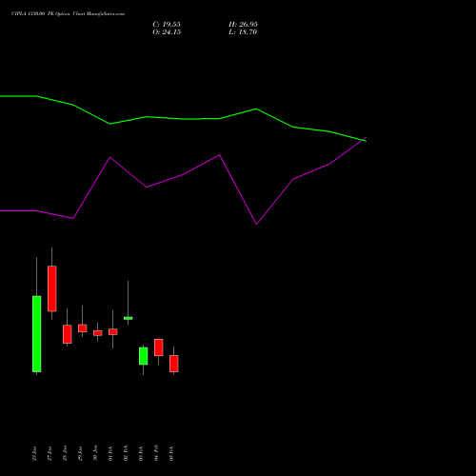
Task: Click the 30 Jan date label
Action: coord(95,453)
